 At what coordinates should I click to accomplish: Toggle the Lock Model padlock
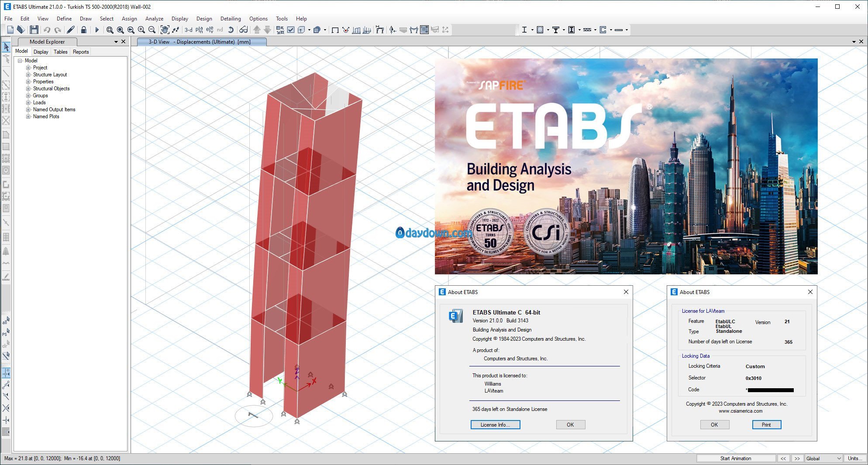click(84, 30)
